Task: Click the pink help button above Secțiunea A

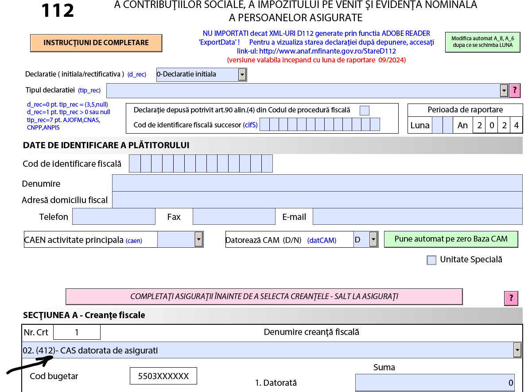Action: point(511,298)
